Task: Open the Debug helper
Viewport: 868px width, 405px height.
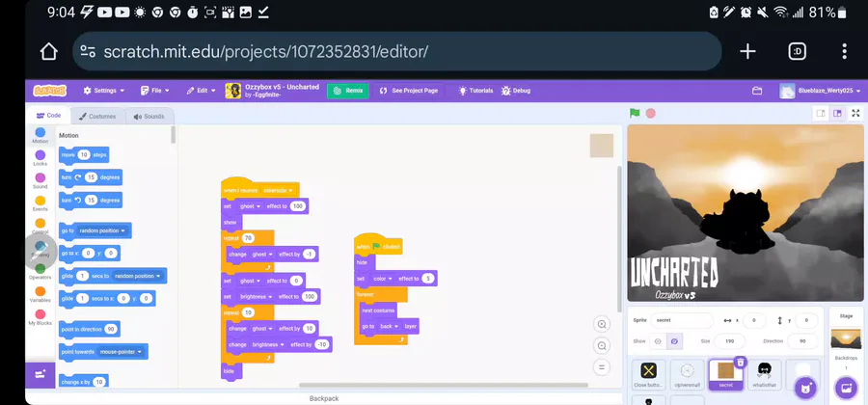Action: [x=515, y=91]
